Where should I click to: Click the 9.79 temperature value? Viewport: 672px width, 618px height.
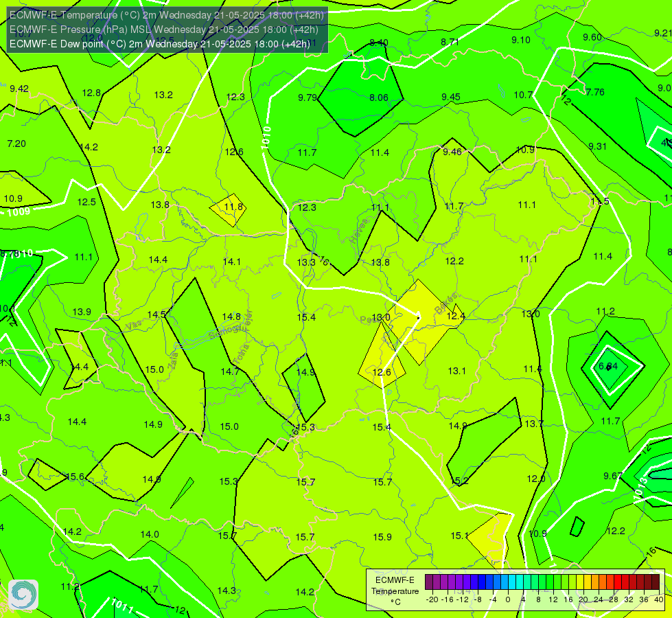308,98
